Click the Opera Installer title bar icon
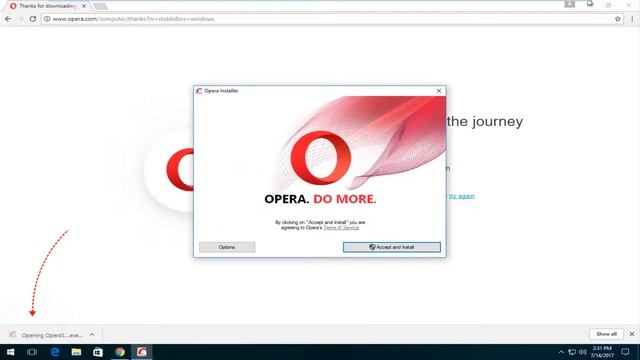640x360 pixels. pyautogui.click(x=199, y=91)
